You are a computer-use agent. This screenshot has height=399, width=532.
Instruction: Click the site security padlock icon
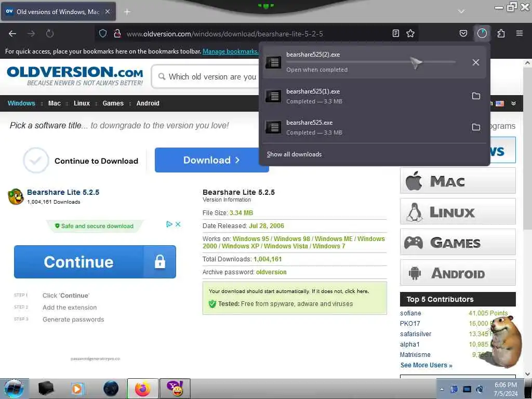(x=117, y=34)
